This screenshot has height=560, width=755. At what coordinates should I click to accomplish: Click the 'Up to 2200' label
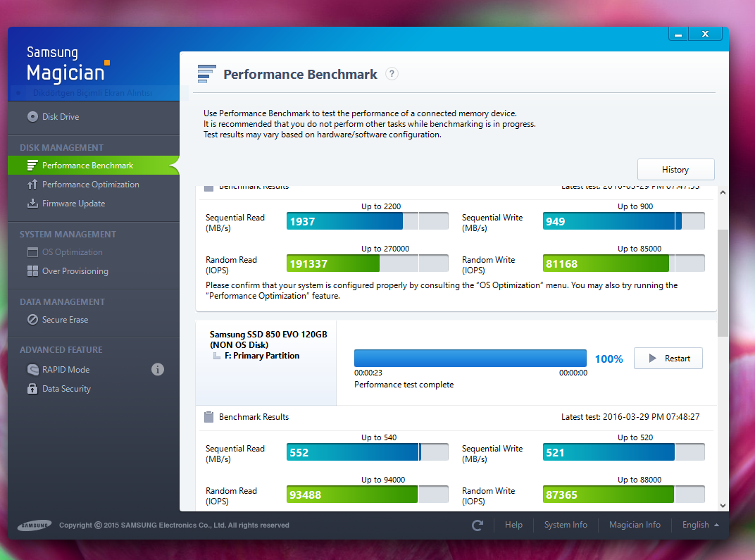(381, 206)
